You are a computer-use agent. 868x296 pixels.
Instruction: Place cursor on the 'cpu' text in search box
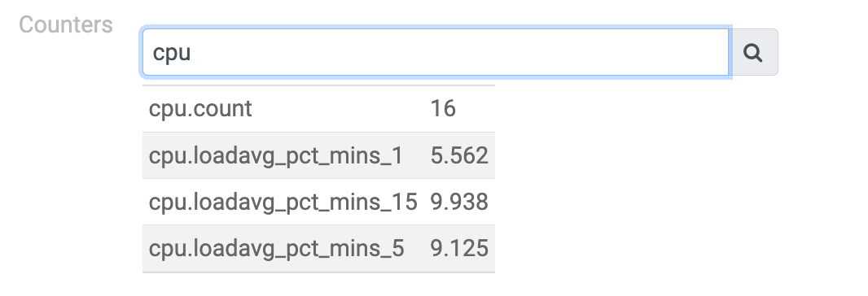click(x=172, y=53)
